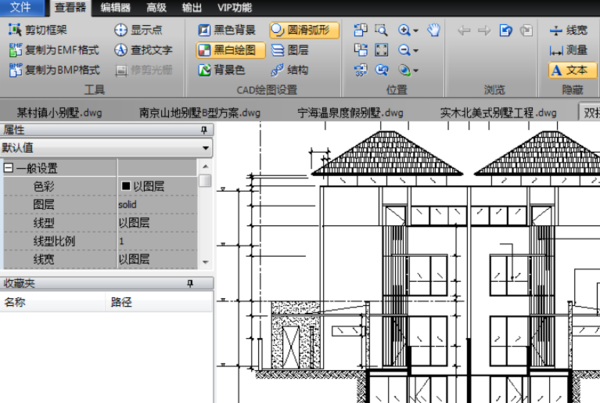Switch to the 输出 ribbon tab
The width and height of the screenshot is (600, 403).
tap(192, 8)
